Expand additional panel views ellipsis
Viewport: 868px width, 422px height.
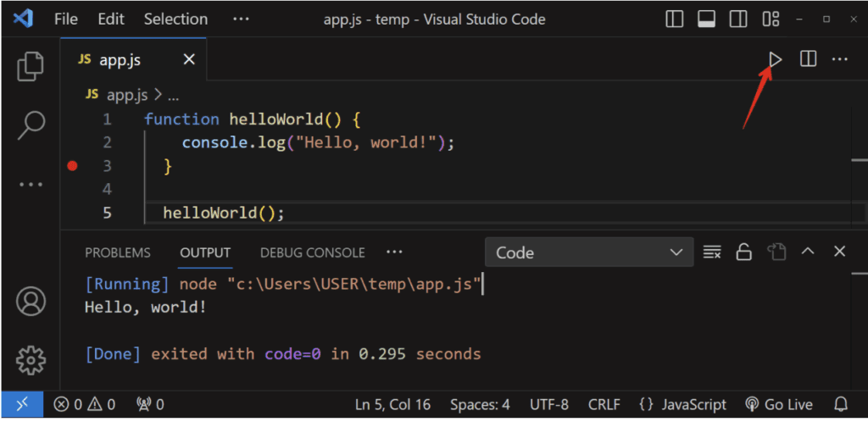(393, 252)
